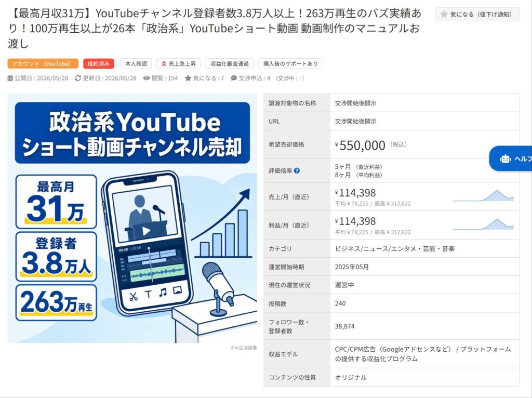The height and width of the screenshot is (398, 532).
Task: Click the speech bubble icon by 交渉申込
Action: pyautogui.click(x=234, y=78)
